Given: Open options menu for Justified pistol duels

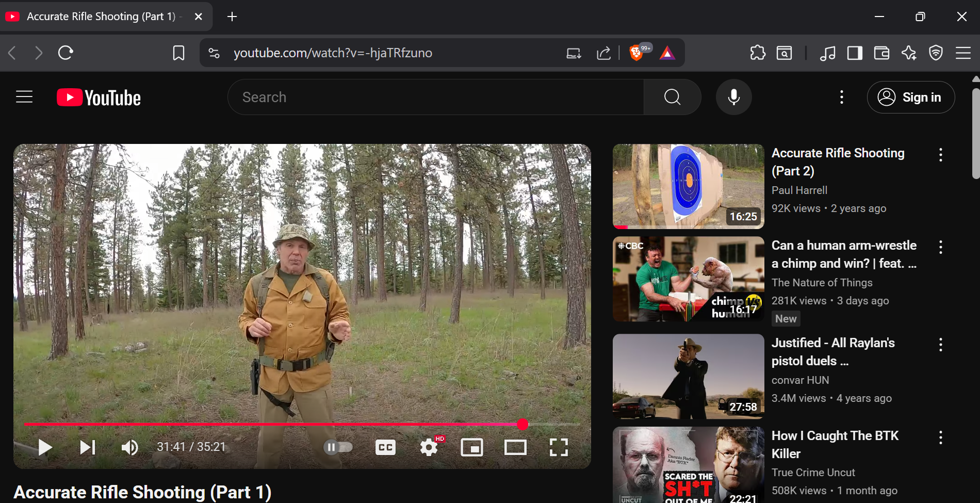Looking at the screenshot, I should (x=941, y=345).
